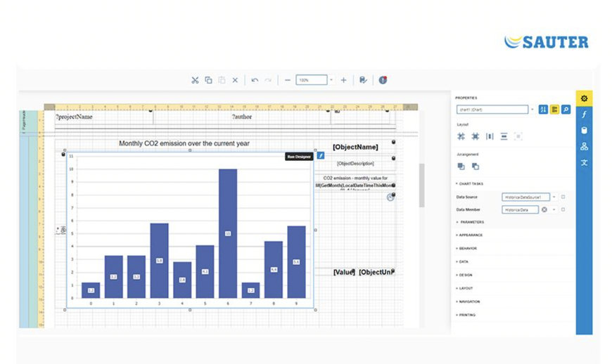Delete the selection with the X icon

click(235, 80)
